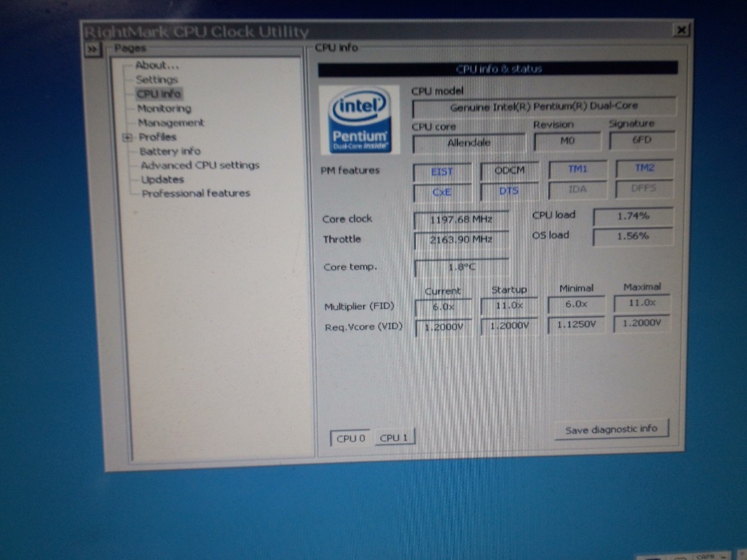Click the OS load value 1.56%

(633, 236)
